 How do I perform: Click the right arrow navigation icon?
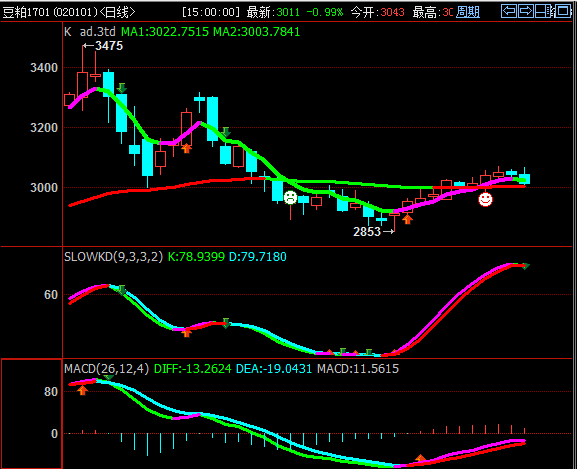[526, 11]
